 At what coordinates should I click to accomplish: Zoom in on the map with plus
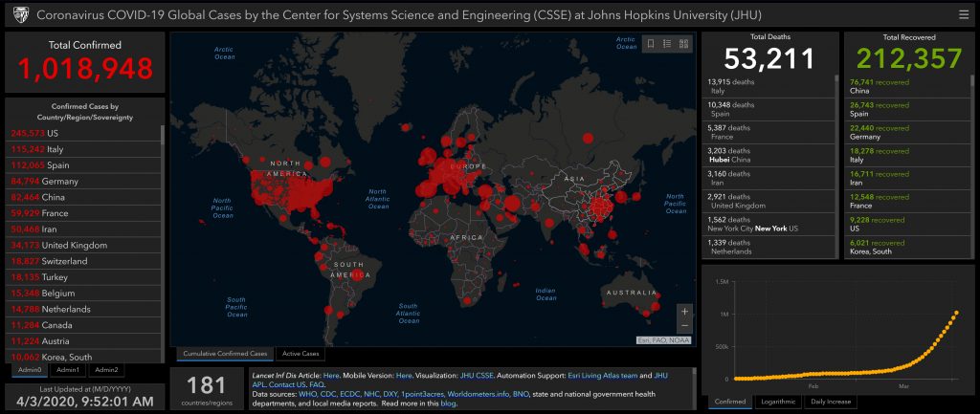685,311
